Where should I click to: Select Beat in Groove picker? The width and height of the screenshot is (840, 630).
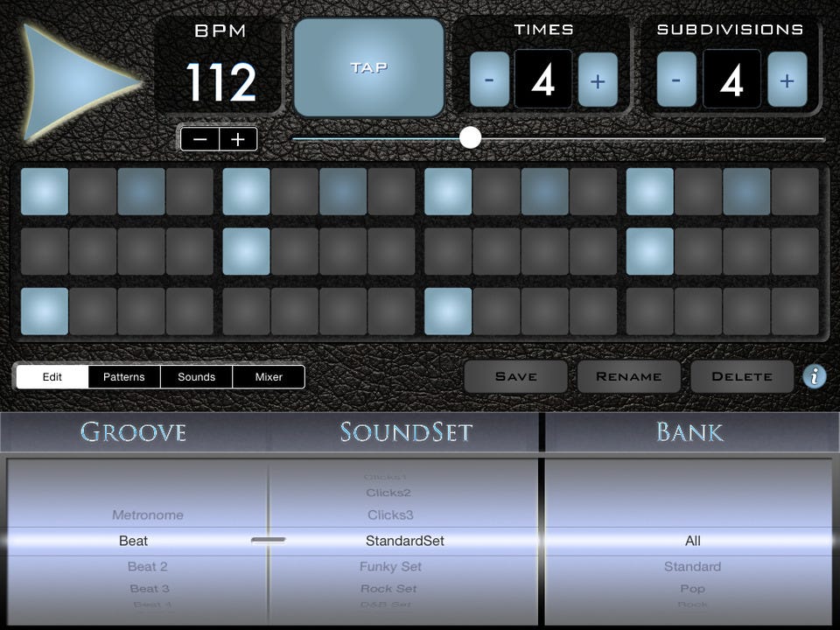[133, 541]
